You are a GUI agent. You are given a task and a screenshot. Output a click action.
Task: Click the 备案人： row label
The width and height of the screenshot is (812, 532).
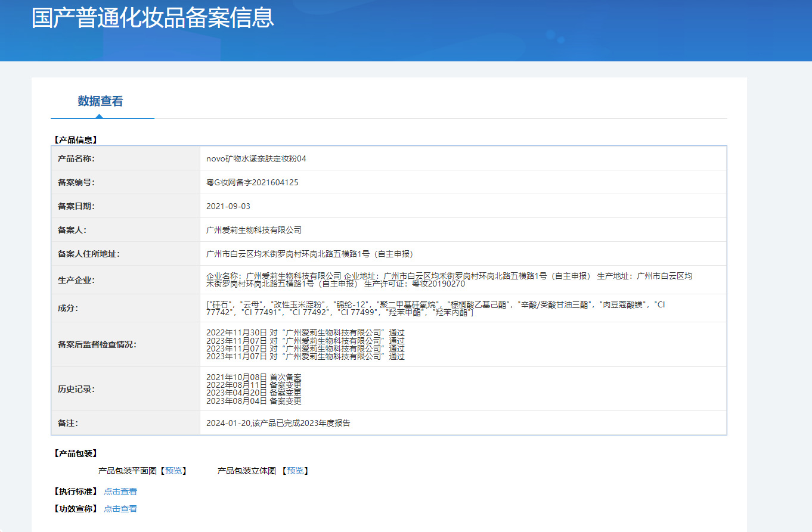(x=72, y=230)
